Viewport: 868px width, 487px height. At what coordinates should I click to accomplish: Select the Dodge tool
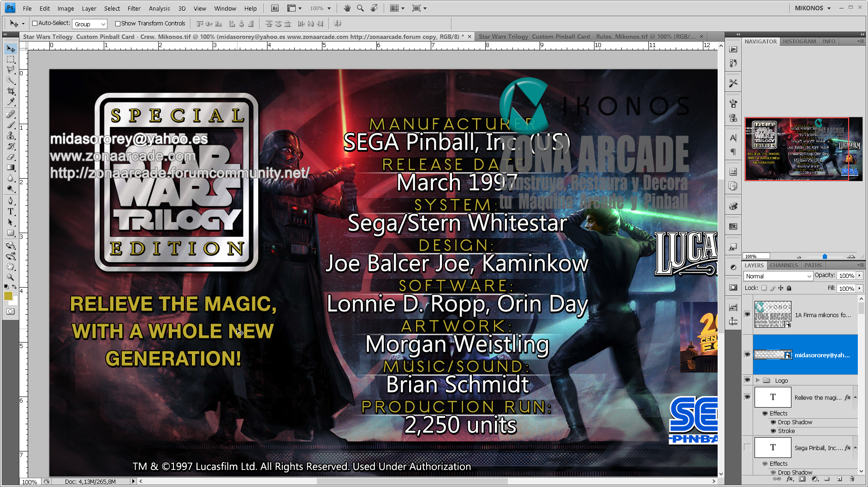coord(11,188)
